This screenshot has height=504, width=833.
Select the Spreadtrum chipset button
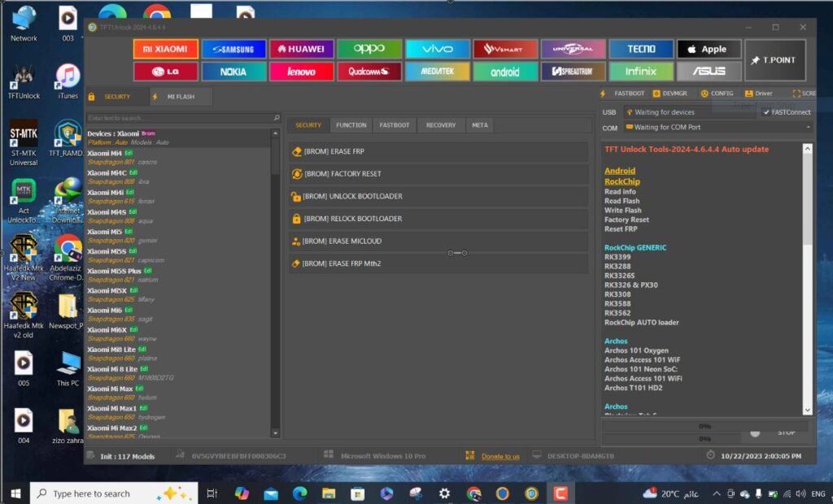click(574, 72)
